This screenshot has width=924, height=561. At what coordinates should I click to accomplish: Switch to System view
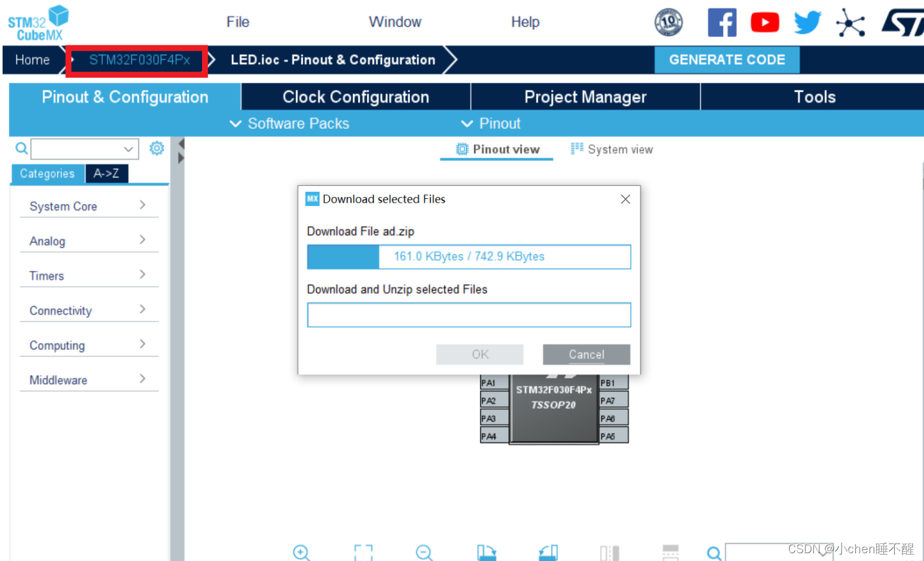click(611, 150)
